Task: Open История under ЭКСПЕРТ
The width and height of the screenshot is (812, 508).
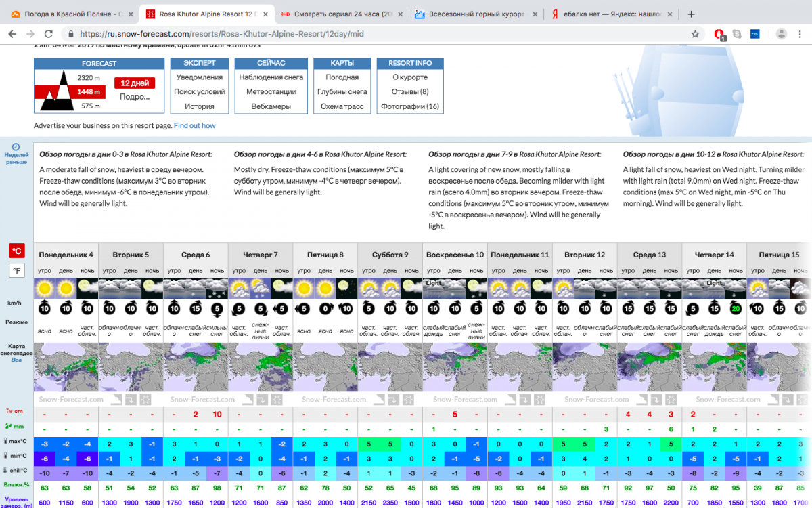Action: tap(200, 106)
